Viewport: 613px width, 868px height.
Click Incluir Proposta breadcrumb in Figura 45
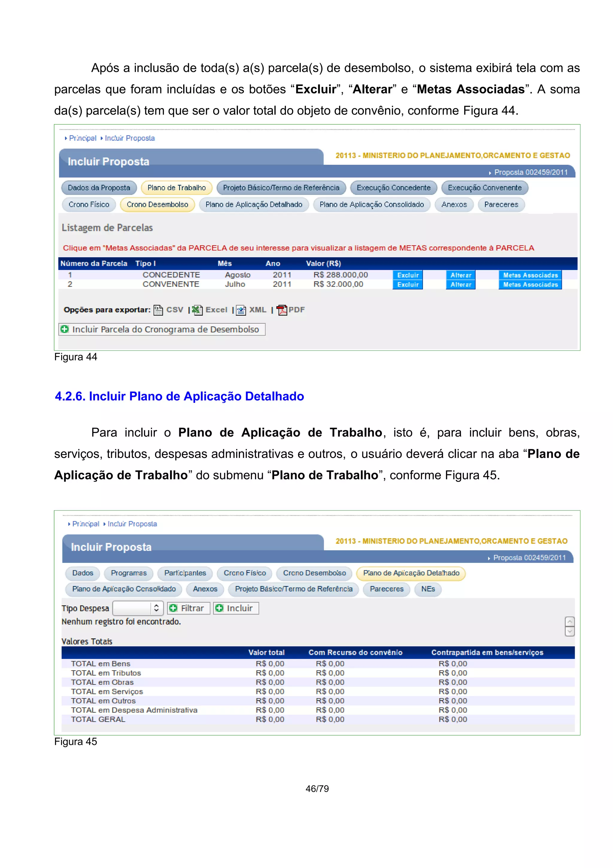coord(132,524)
